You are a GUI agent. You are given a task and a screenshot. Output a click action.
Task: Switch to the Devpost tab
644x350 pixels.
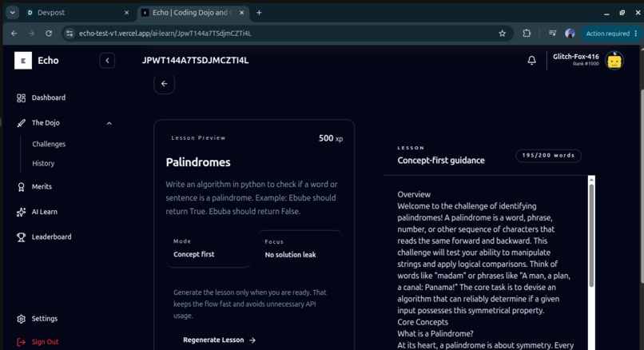click(78, 13)
